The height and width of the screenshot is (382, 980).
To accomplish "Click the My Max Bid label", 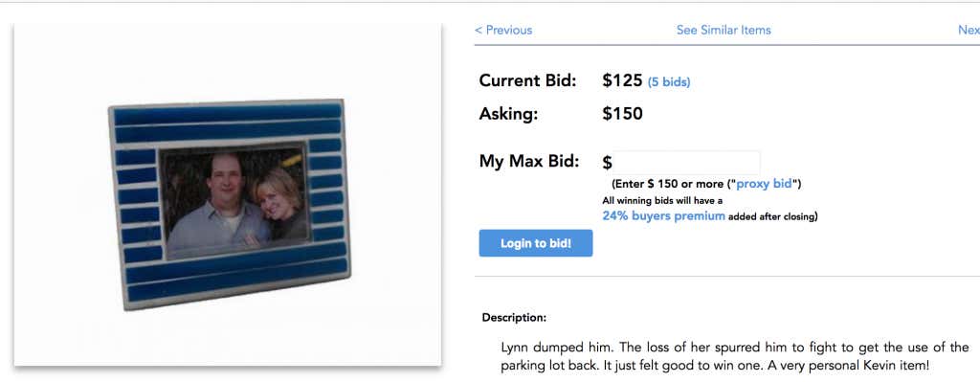I will pyautogui.click(x=528, y=161).
